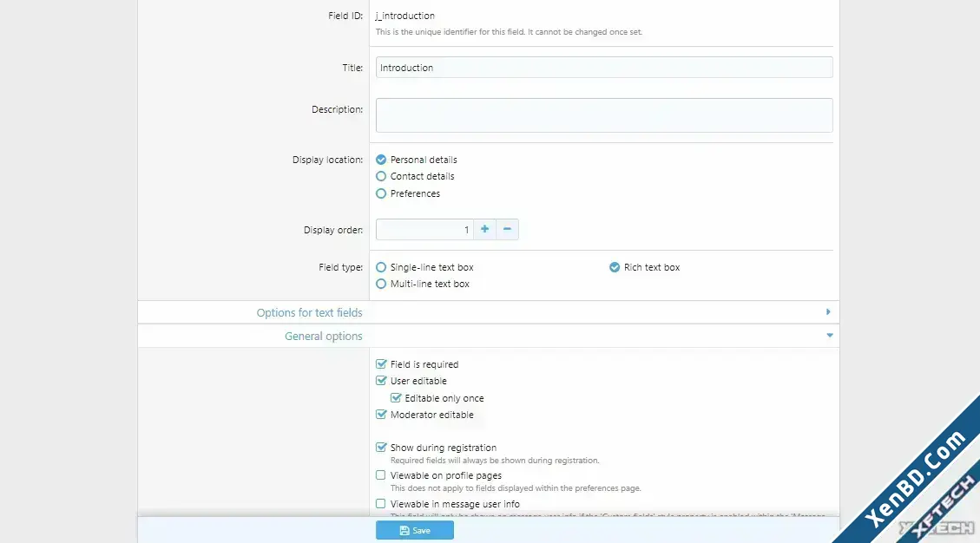Image resolution: width=980 pixels, height=543 pixels.
Task: Disable Show during registration
Action: [380, 448]
